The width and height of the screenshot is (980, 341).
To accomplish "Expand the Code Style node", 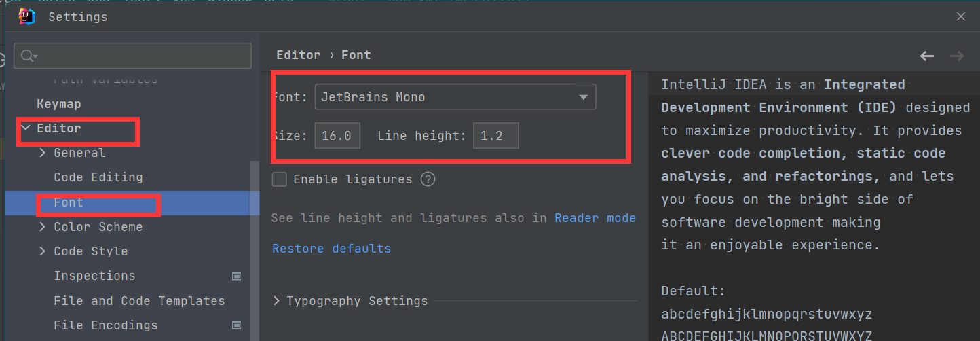I will pyautogui.click(x=43, y=251).
